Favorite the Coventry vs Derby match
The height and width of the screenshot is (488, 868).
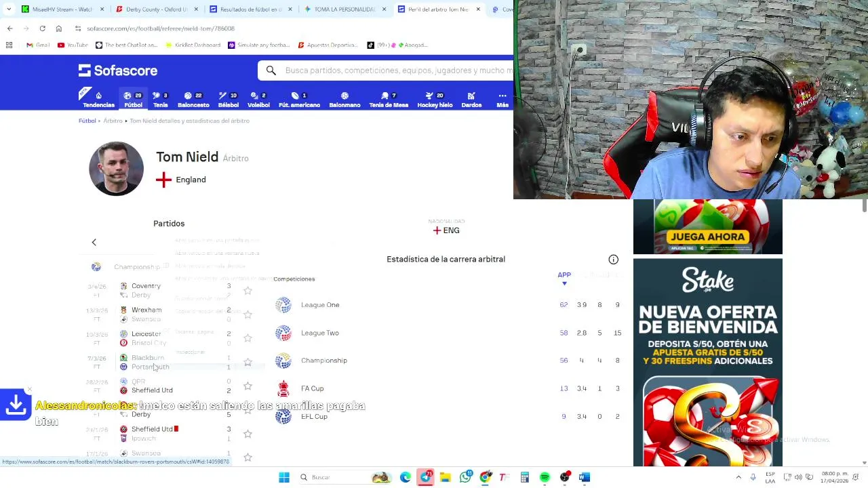[248, 291]
